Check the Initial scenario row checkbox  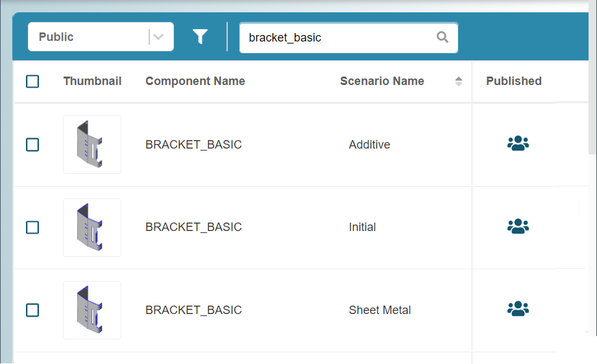pyautogui.click(x=32, y=227)
